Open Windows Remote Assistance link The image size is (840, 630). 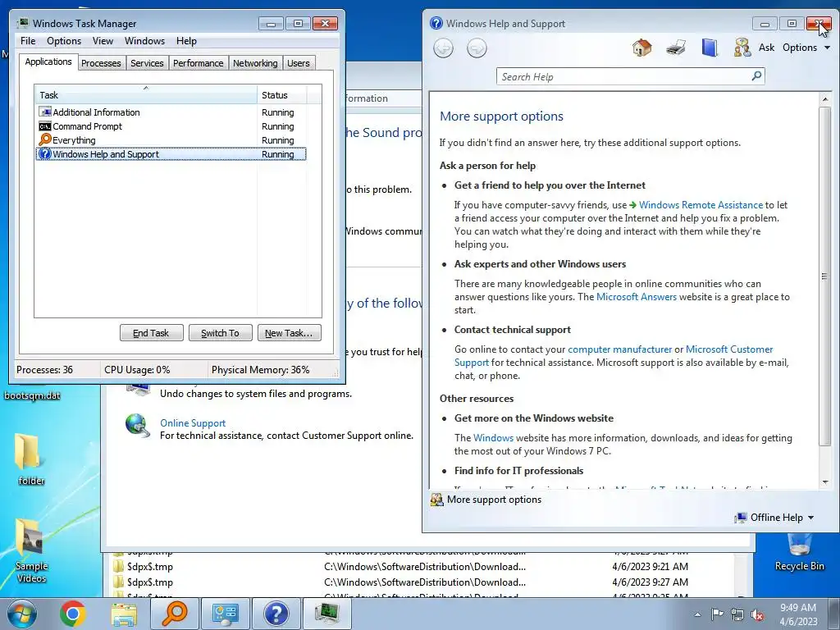701,204
